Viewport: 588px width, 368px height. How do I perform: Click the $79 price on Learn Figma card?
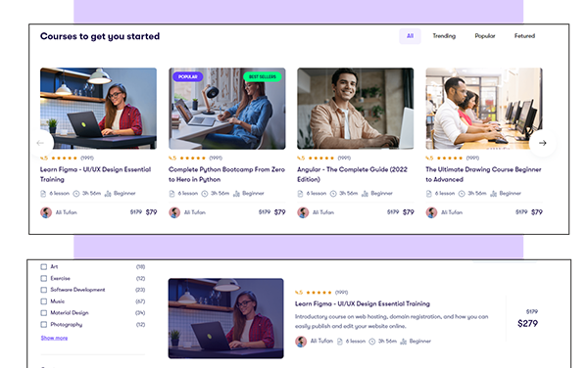click(x=151, y=212)
